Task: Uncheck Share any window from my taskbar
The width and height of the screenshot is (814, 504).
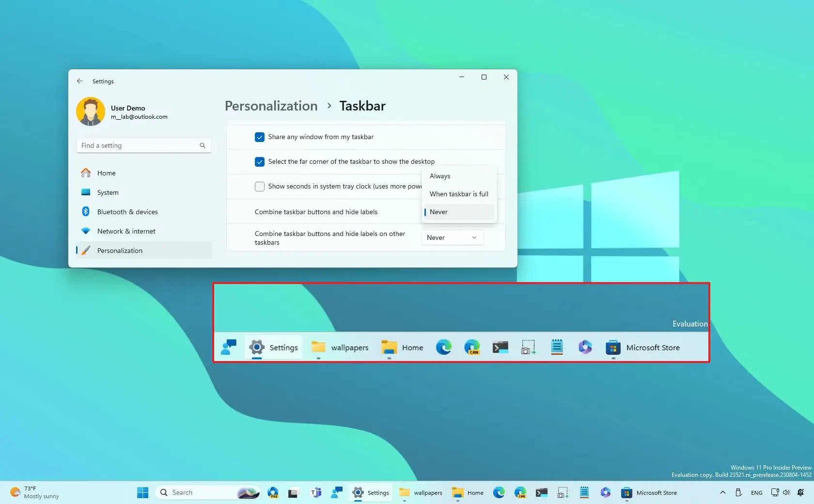Action: point(260,137)
